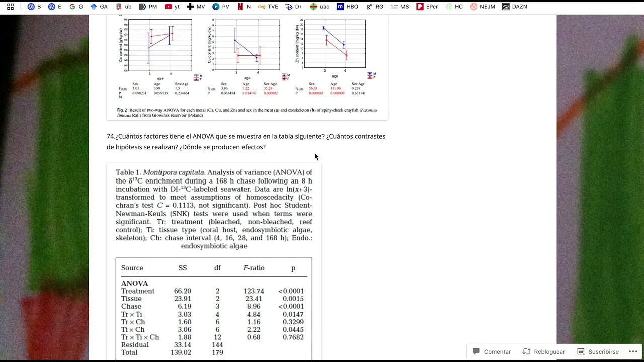
Task: Click the df value 144
Action: pos(217,345)
